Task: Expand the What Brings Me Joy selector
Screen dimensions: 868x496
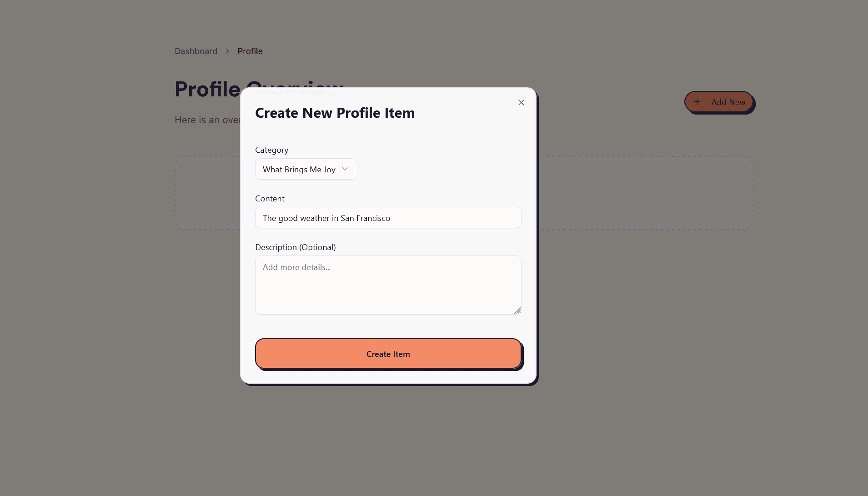Action: click(306, 169)
